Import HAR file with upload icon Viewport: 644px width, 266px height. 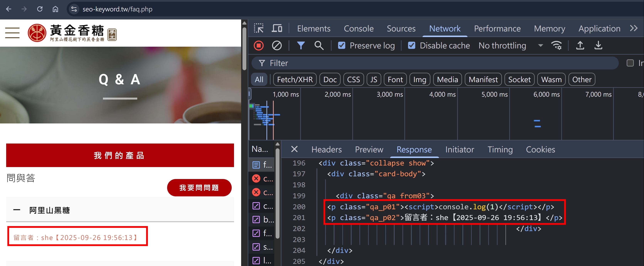[x=580, y=46]
